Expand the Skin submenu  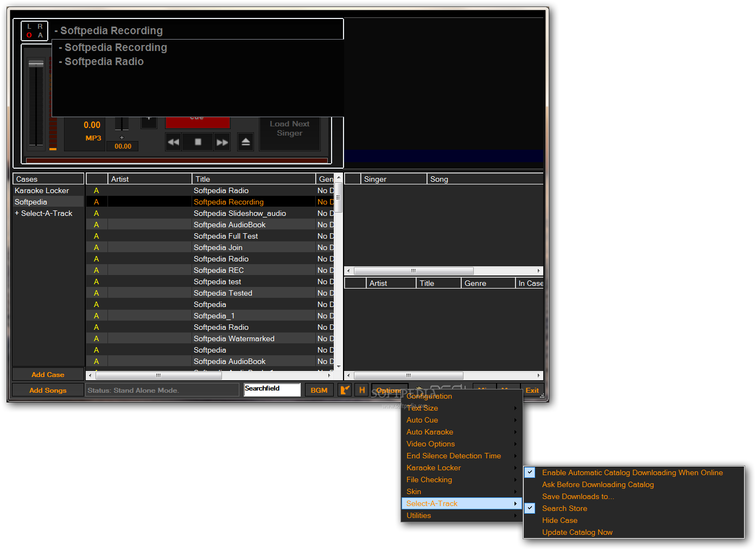point(461,491)
